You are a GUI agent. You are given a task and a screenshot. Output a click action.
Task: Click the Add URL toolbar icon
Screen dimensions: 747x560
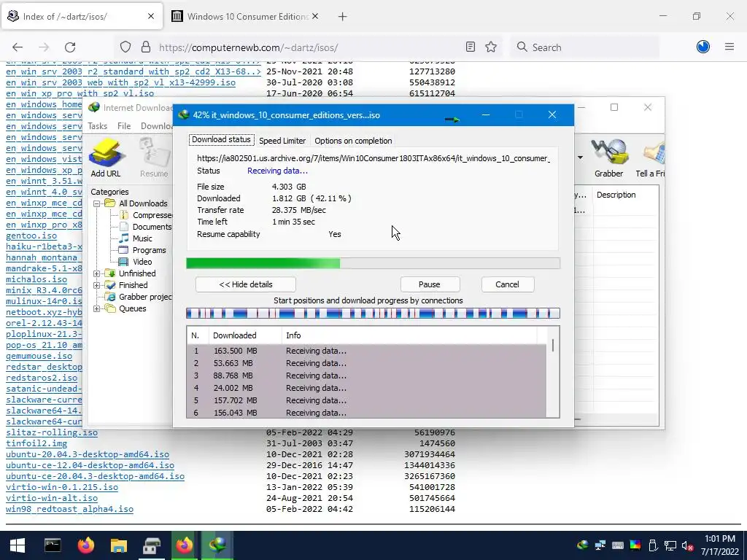click(x=106, y=157)
